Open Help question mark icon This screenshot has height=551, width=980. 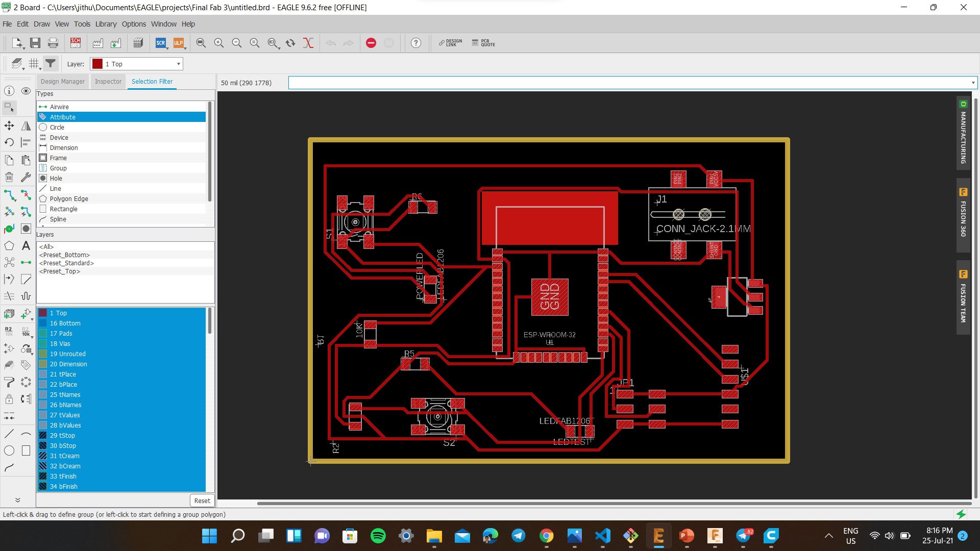416,43
